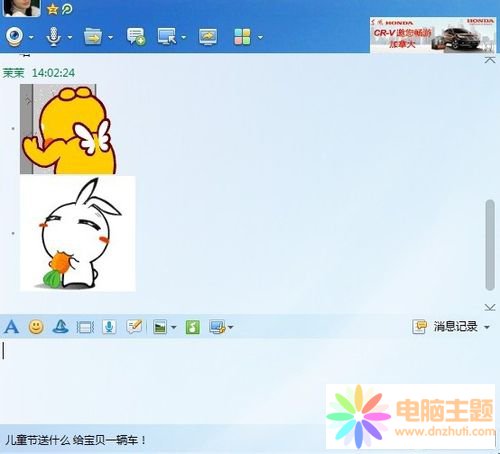Open the Honda CR-V advertisement banner
The width and height of the screenshot is (500, 454).
point(433,35)
